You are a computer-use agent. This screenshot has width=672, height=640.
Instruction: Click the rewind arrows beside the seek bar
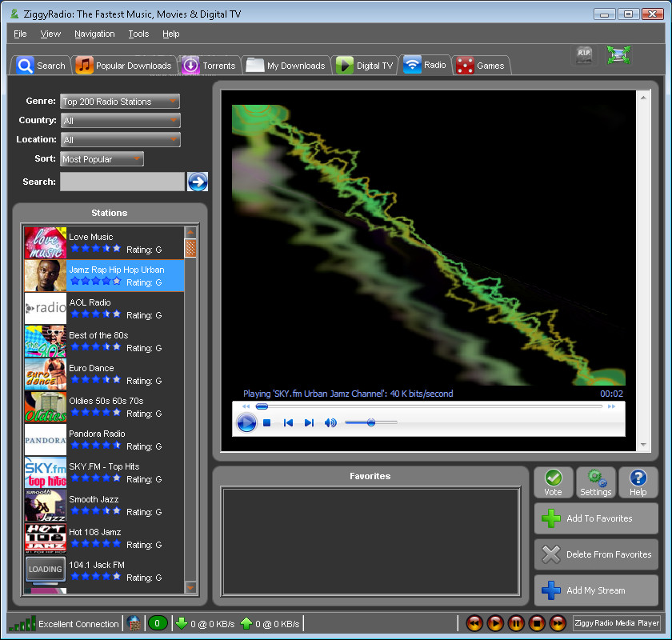pos(246,406)
